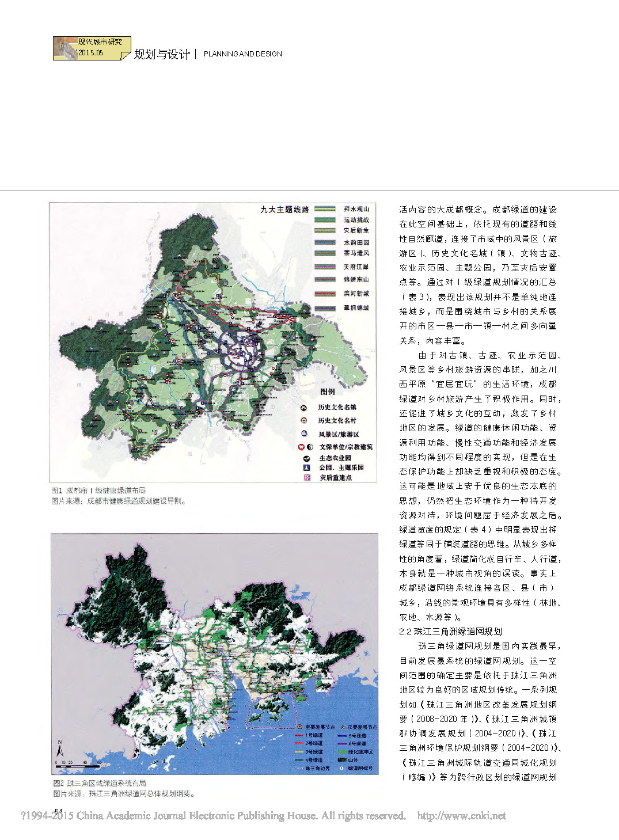Click the 风景区/旅游区 legend icon

pyautogui.click(x=304, y=434)
